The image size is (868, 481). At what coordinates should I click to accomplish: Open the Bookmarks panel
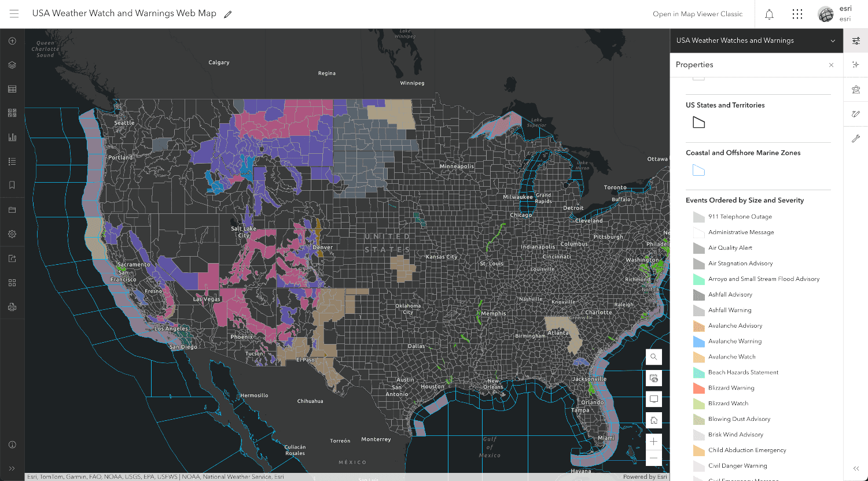coord(12,185)
